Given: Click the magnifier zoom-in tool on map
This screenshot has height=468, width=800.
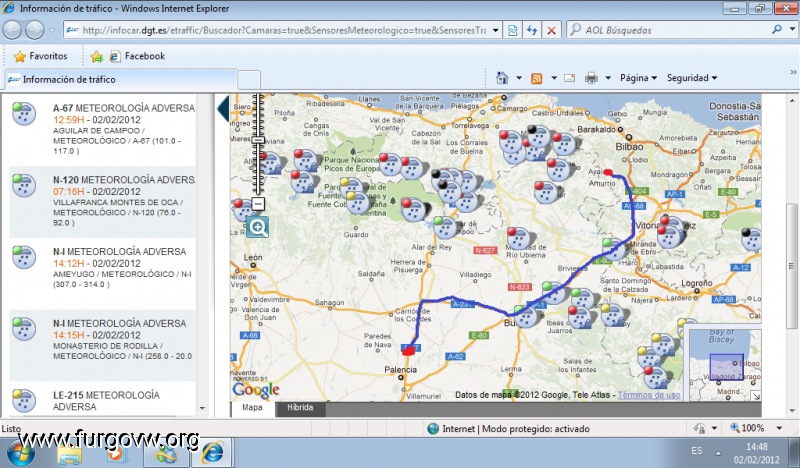Looking at the screenshot, I should point(258,227).
